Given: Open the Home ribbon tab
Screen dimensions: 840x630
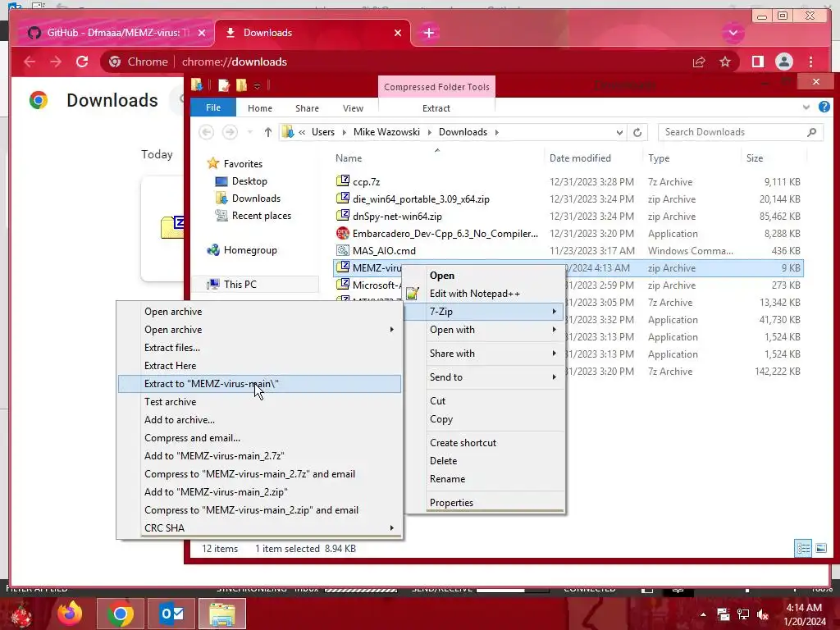Looking at the screenshot, I should (x=260, y=108).
